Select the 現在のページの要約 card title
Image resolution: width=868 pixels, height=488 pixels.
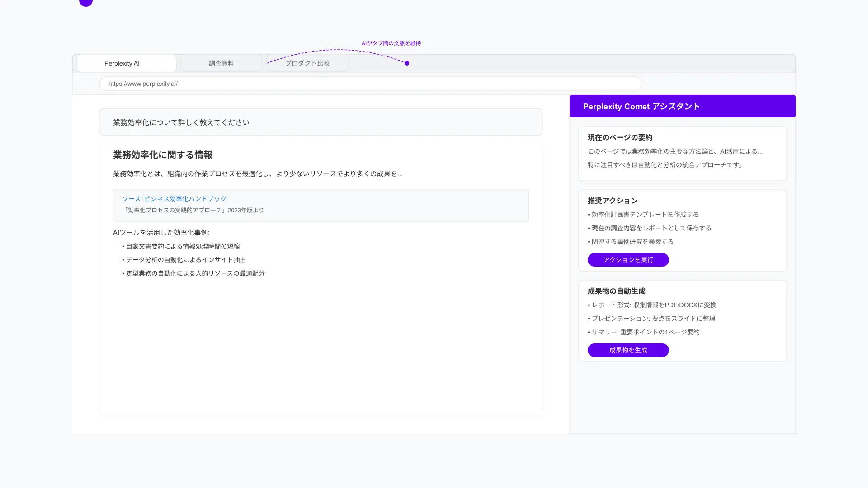[x=620, y=137]
